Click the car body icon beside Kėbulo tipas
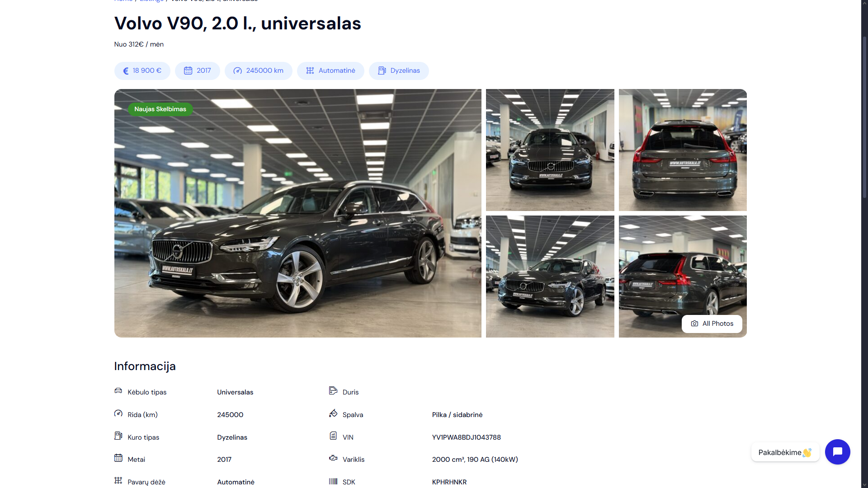The height and width of the screenshot is (488, 868). tap(118, 391)
